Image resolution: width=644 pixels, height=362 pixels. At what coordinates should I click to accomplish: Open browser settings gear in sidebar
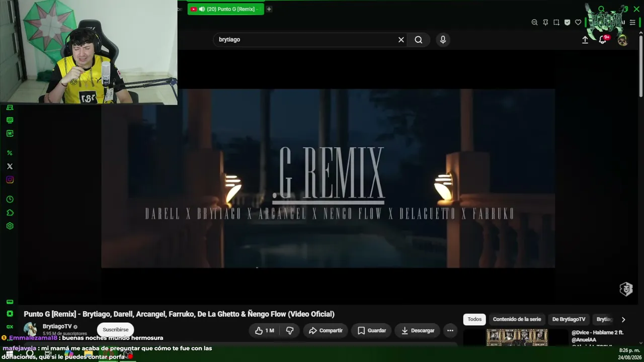(x=10, y=226)
